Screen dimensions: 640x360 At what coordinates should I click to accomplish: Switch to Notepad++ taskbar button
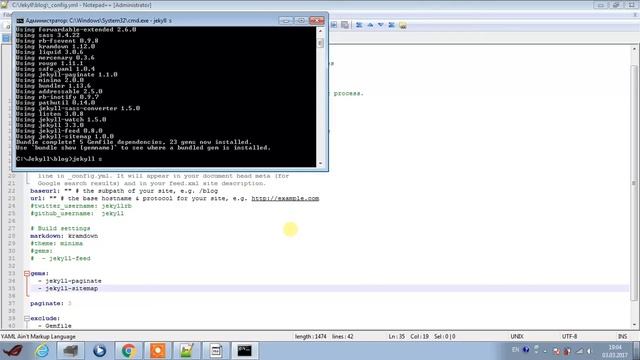(x=187, y=351)
